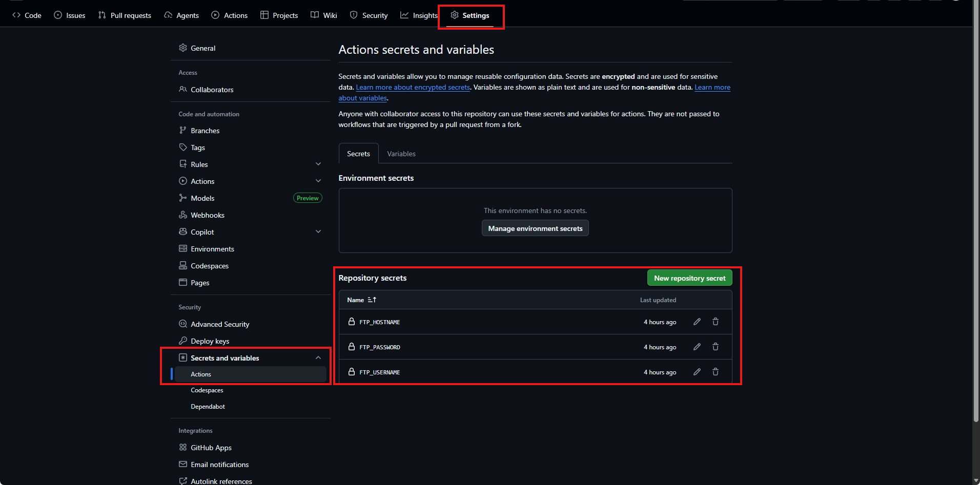Collapse the Secrets and variables section
This screenshot has width=980, height=485.
tap(317, 357)
